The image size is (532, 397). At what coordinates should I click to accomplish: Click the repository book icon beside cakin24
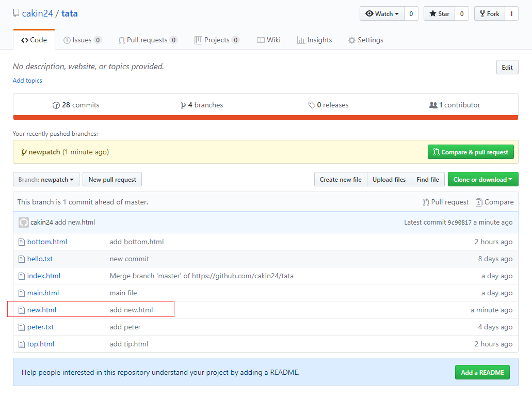point(16,13)
